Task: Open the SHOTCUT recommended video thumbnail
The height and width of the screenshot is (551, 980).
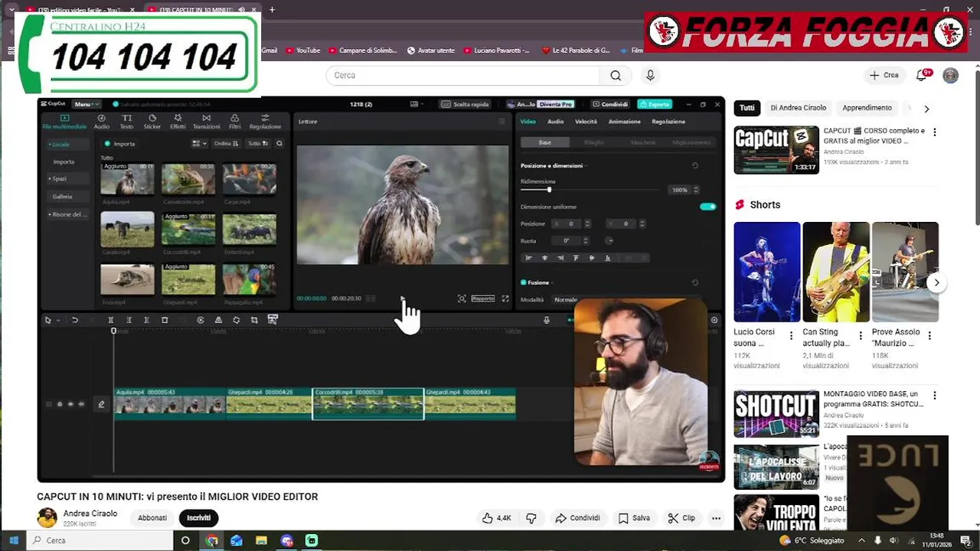Action: click(776, 414)
